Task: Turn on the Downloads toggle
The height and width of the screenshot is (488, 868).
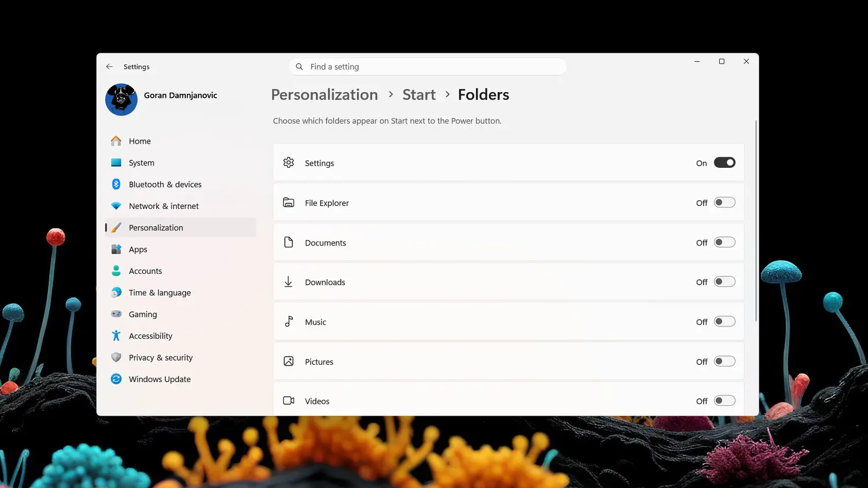Action: point(724,282)
